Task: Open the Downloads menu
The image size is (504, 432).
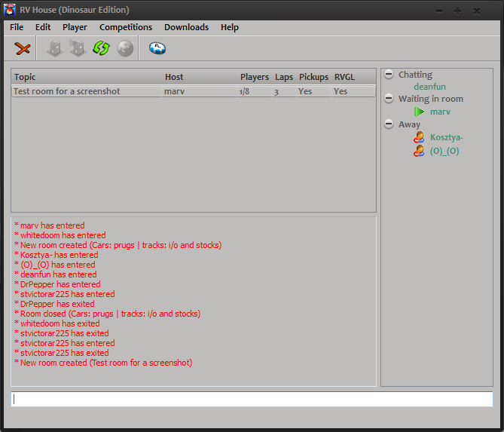Action: [186, 27]
